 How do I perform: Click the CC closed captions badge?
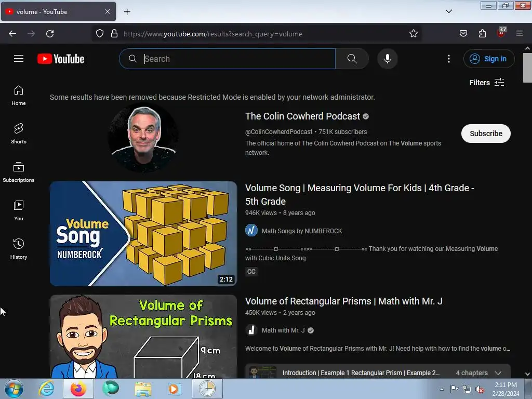251,271
